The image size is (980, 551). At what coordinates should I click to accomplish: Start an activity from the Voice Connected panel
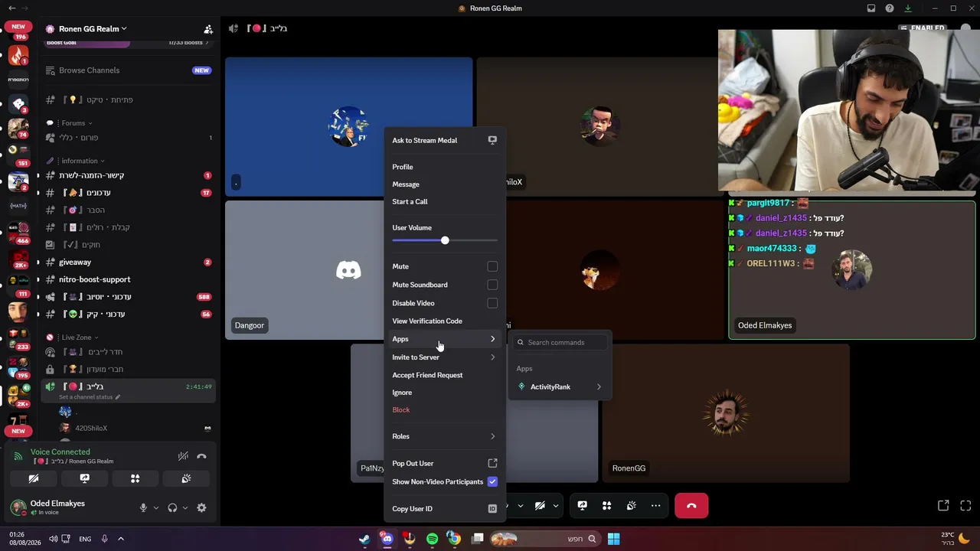[135, 478]
